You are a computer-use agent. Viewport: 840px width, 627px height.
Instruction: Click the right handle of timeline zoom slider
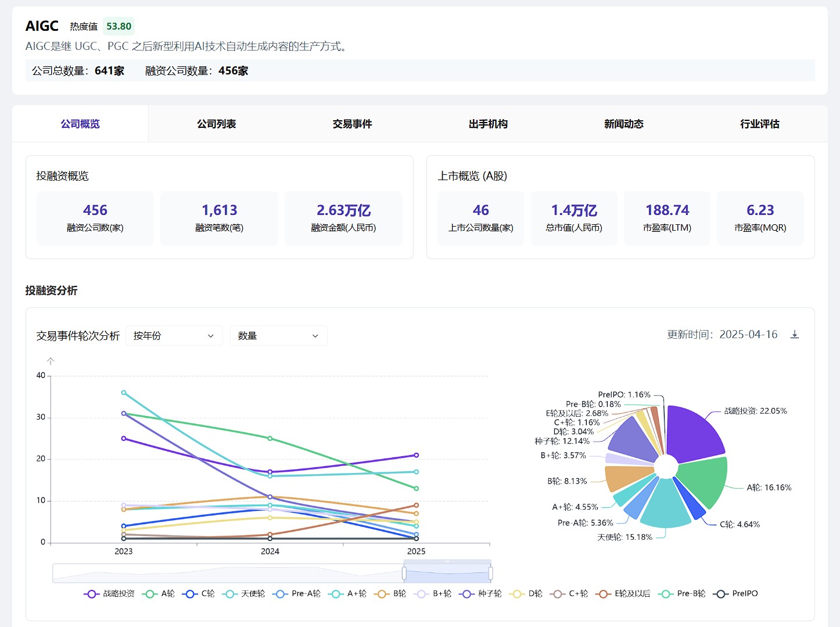coord(491,574)
